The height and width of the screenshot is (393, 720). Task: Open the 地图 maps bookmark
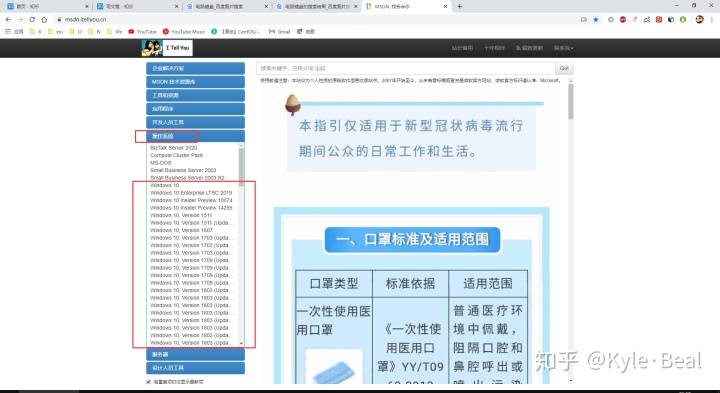click(x=306, y=32)
